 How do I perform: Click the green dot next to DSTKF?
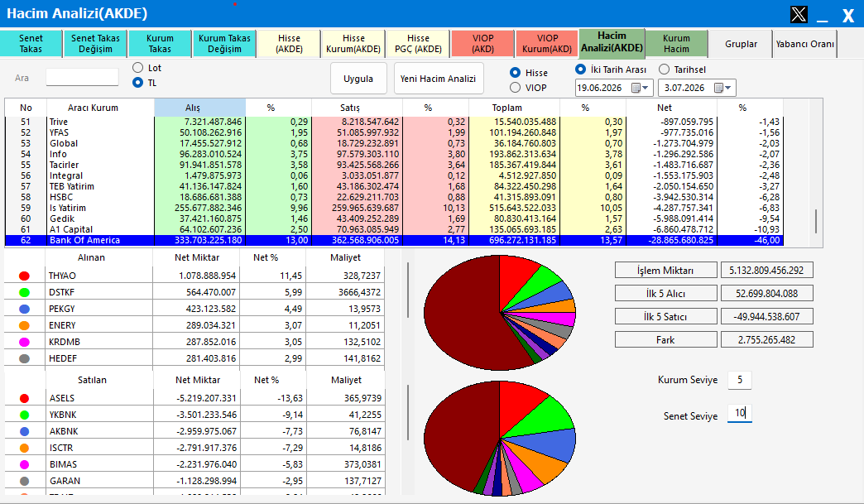24,292
